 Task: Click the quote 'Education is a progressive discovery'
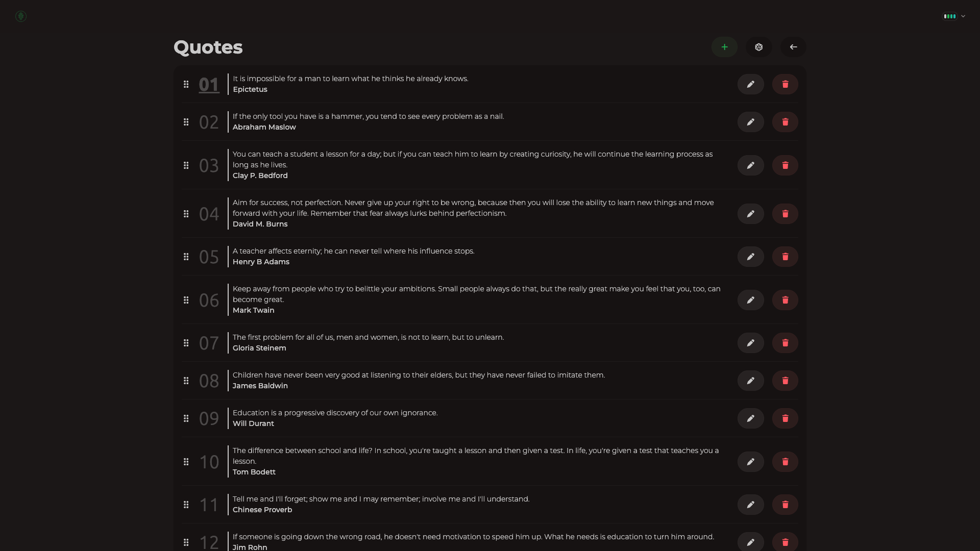pyautogui.click(x=335, y=413)
